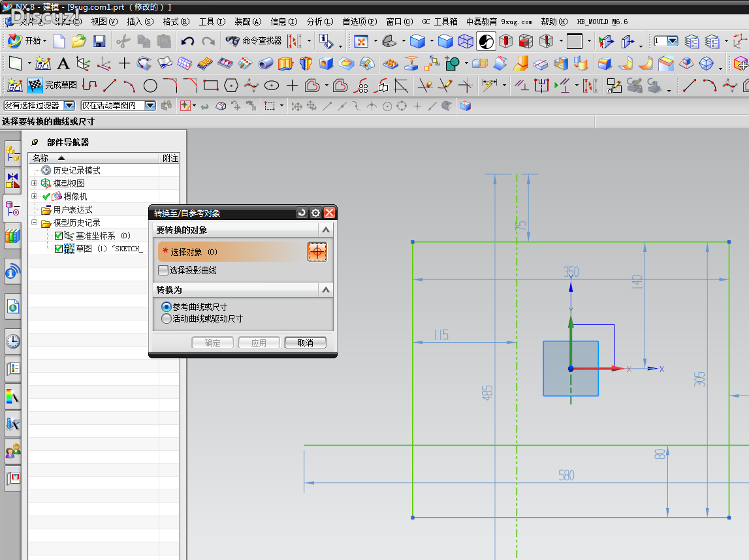Click the Apply button in dialog
The height and width of the screenshot is (560, 749).
click(259, 343)
